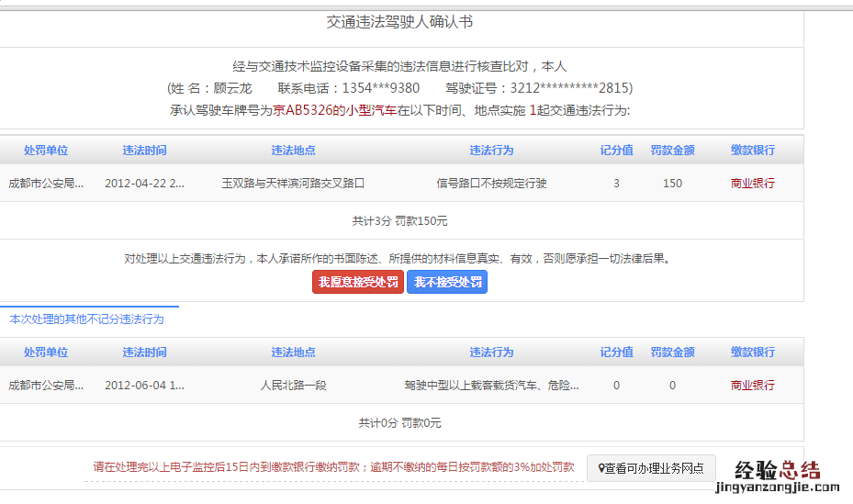
Task: Click the truncated 驾驶中型以上载客载货汽车 violation text
Action: coord(491,386)
